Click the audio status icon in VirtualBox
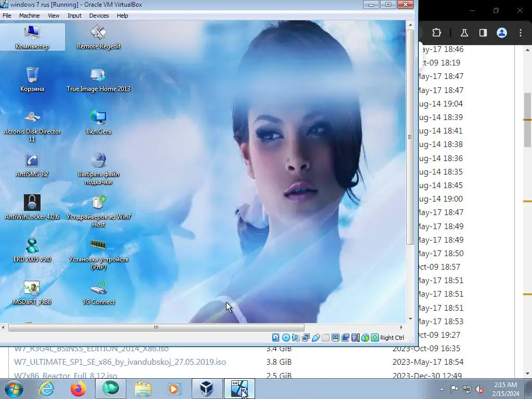532x399 pixels. coord(296,338)
